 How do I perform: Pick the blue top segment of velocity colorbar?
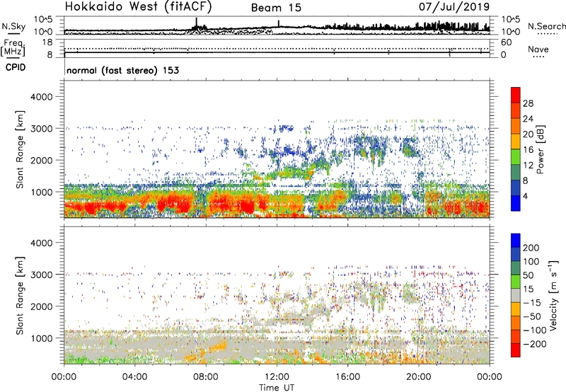(x=516, y=241)
